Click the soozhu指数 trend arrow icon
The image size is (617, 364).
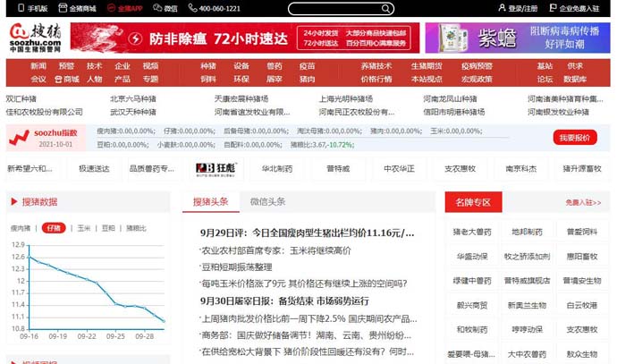(x=19, y=138)
